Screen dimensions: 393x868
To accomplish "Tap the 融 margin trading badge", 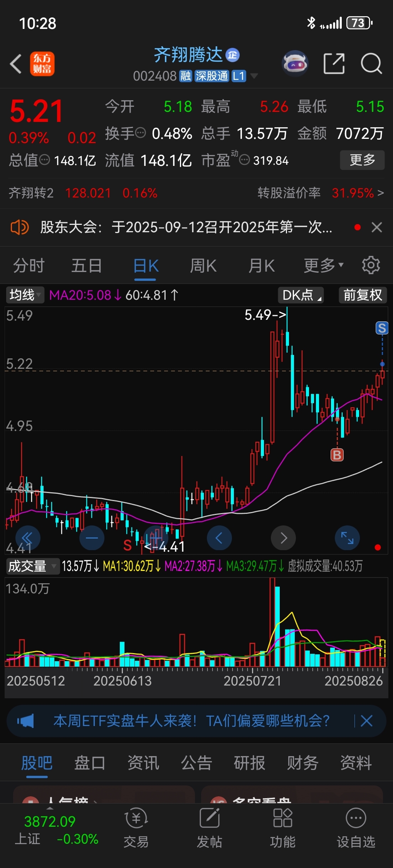I will point(186,76).
